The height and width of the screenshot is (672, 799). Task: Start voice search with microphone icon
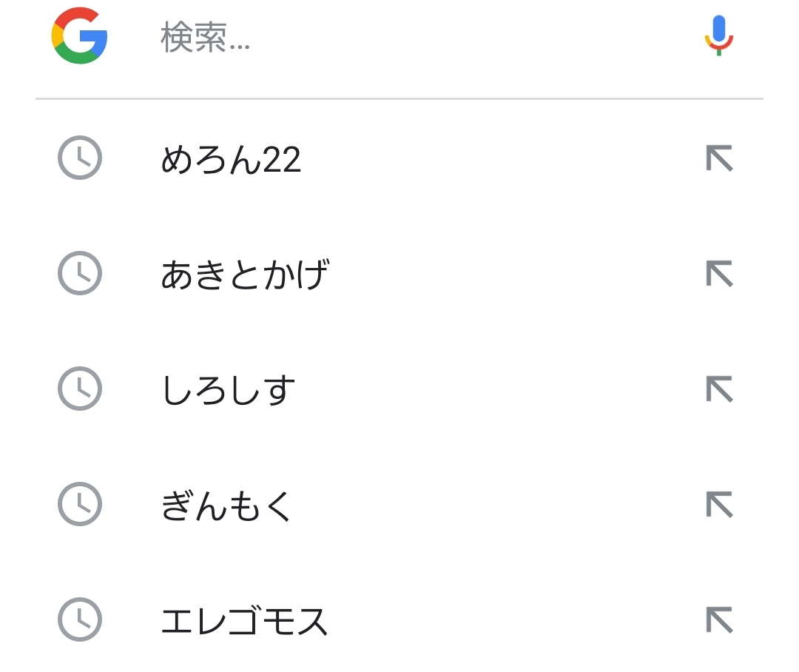point(718,36)
